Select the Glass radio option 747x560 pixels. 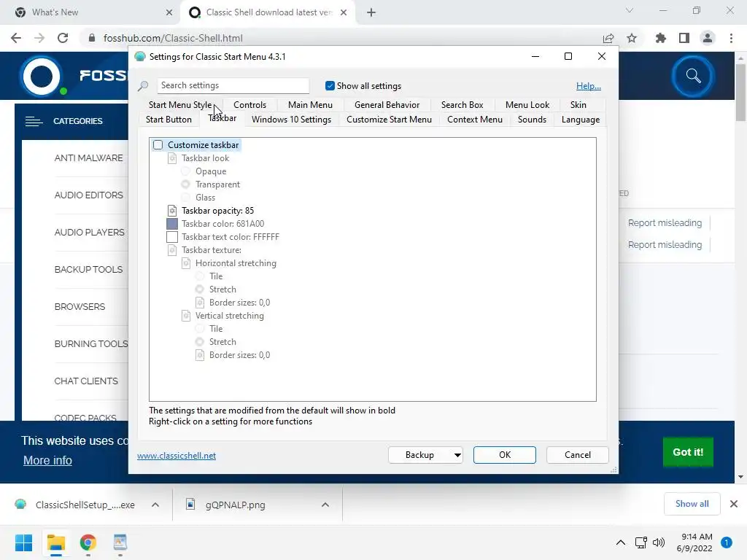tap(186, 198)
